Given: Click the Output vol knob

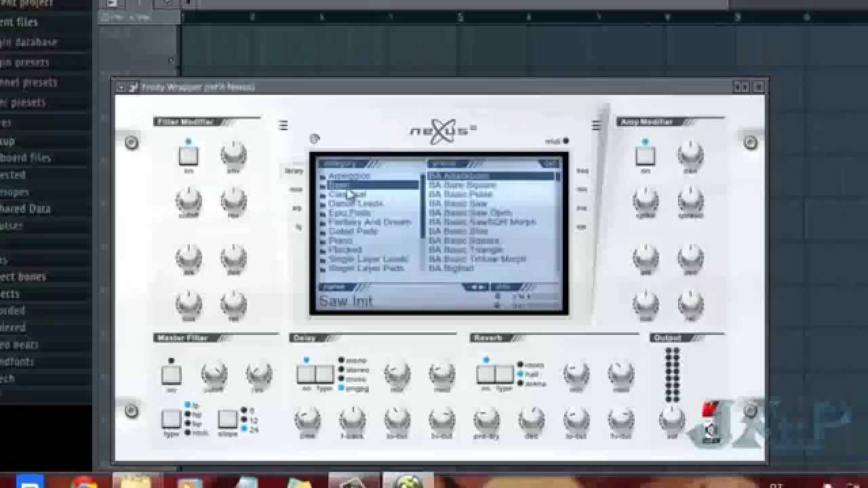Looking at the screenshot, I should pyautogui.click(x=672, y=420).
